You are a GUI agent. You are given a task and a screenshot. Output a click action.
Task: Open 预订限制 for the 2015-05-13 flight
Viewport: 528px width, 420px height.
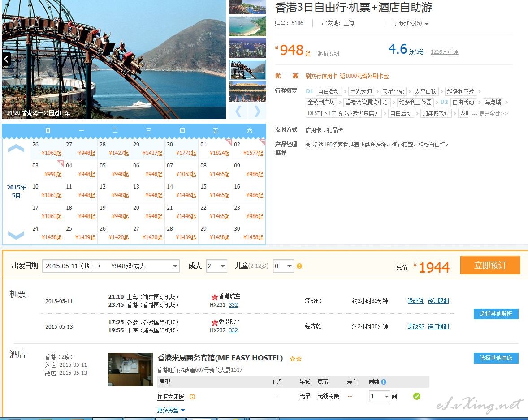click(x=438, y=326)
